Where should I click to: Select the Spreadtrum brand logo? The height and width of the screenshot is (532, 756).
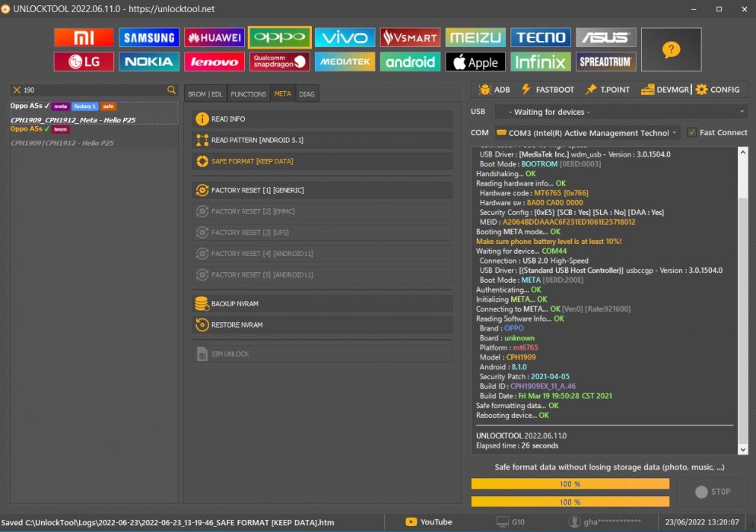605,62
